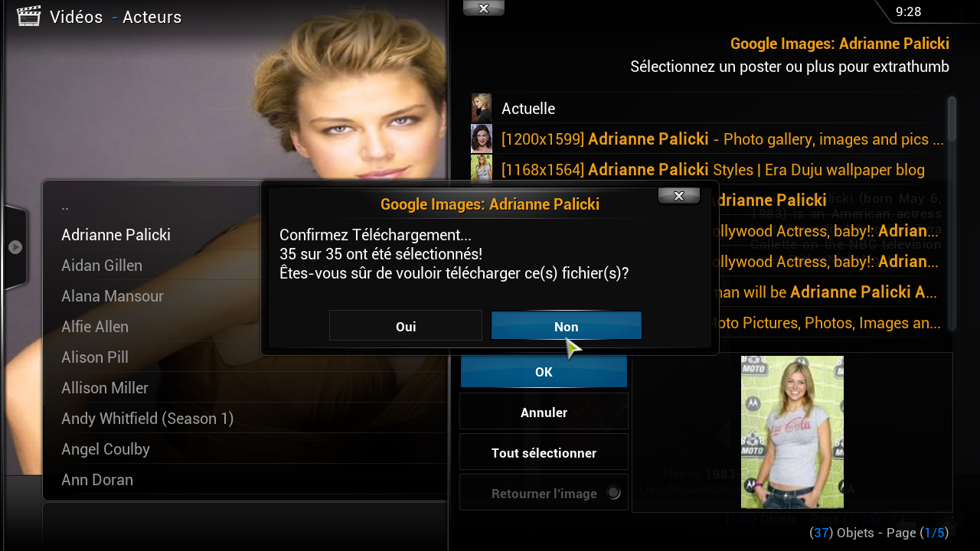980x551 pixels.
Task: Pick the 1200x1599 Adrianne Palicki thumbnail
Action: (x=481, y=139)
